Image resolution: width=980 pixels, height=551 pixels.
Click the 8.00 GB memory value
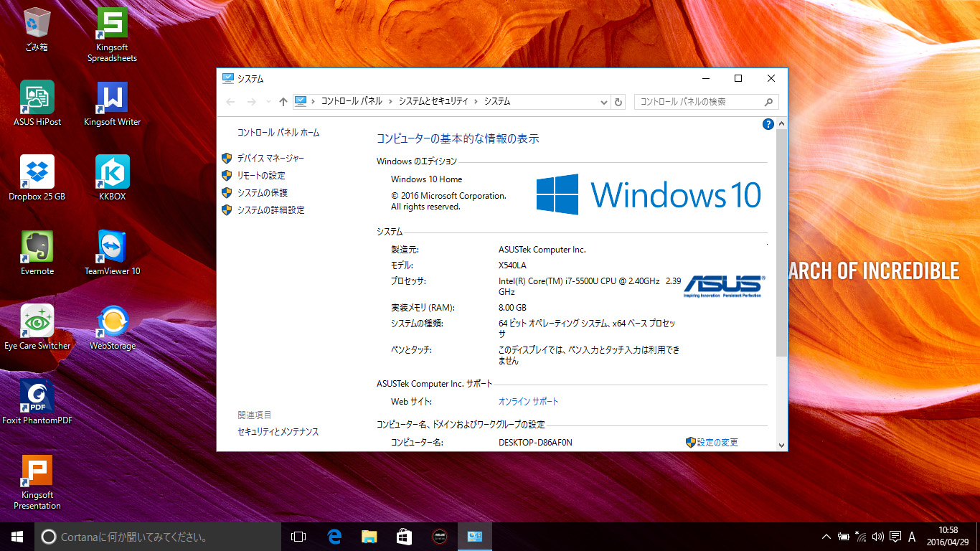point(512,308)
